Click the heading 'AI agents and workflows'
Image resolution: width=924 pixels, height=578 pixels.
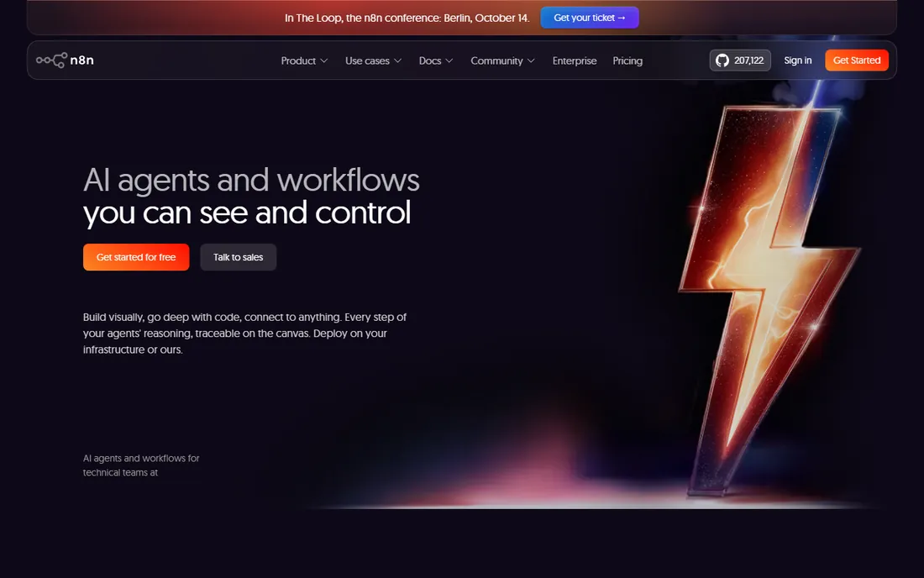tap(251, 180)
